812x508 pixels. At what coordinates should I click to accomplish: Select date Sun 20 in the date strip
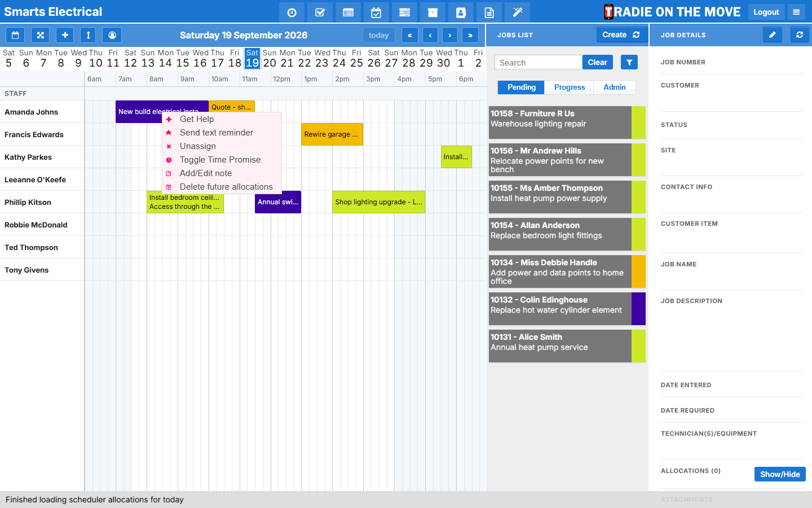click(270, 58)
